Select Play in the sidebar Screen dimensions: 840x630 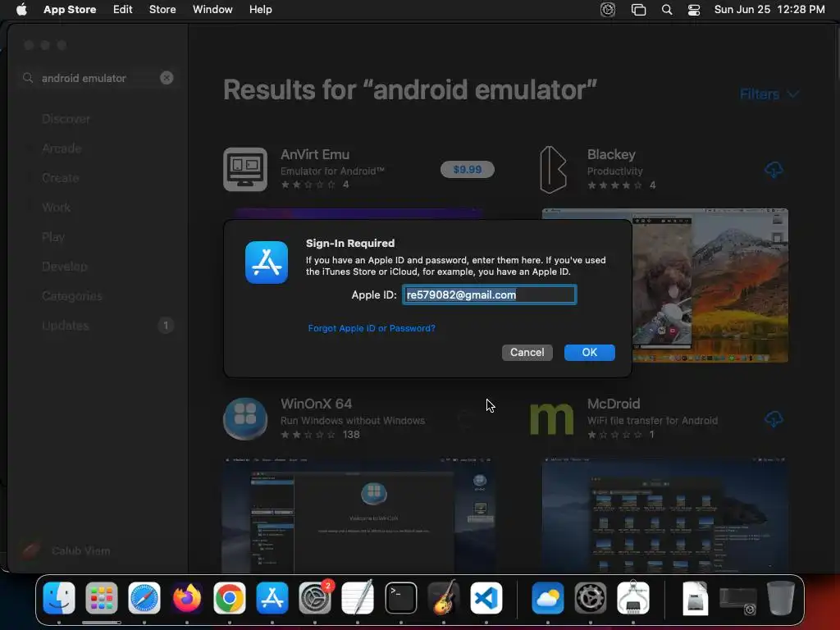(x=53, y=237)
